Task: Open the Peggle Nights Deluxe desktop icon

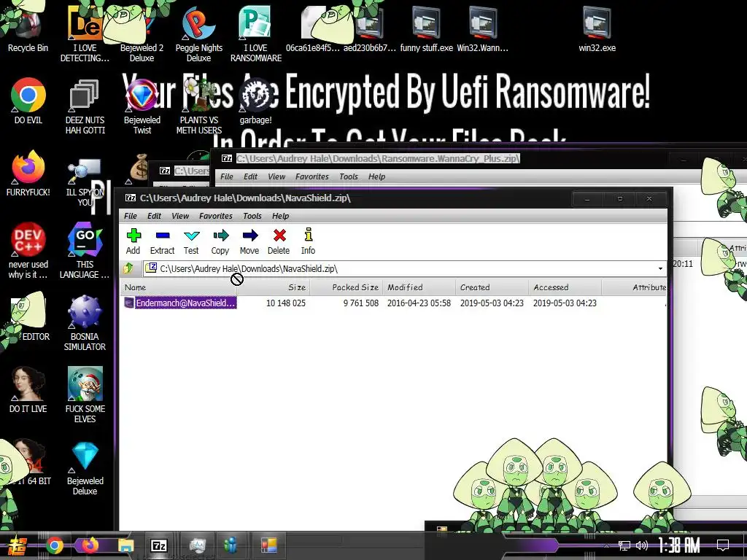Action: [198, 34]
